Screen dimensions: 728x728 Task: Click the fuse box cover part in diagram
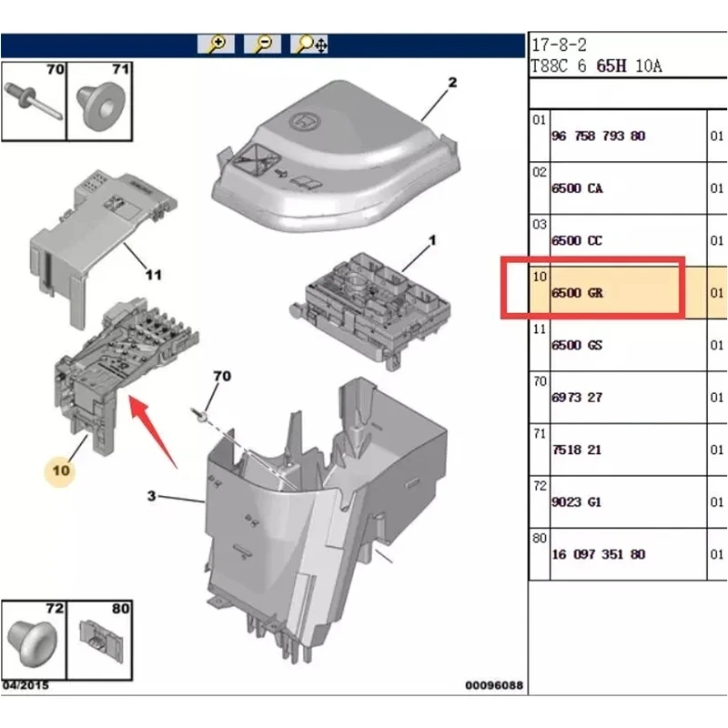click(x=336, y=157)
